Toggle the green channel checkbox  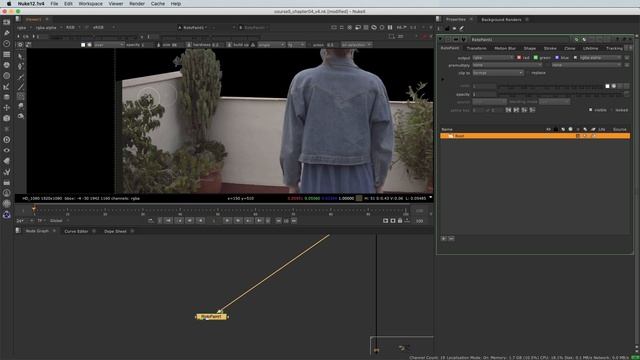pyautogui.click(x=536, y=58)
